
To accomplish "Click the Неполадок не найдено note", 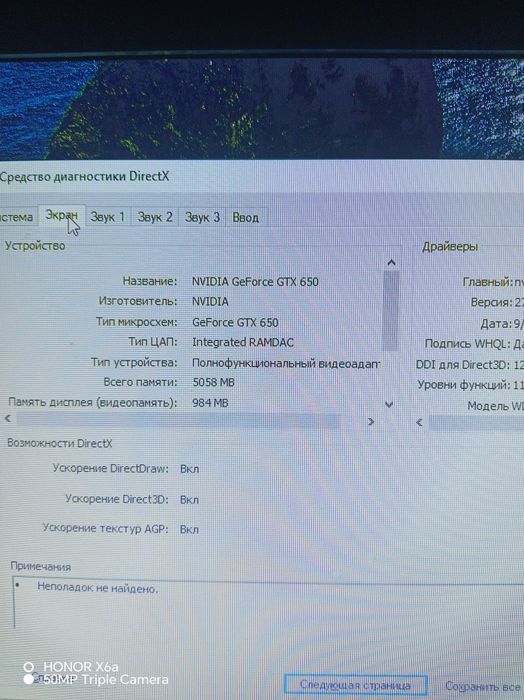I will pyautogui.click(x=98, y=588).
